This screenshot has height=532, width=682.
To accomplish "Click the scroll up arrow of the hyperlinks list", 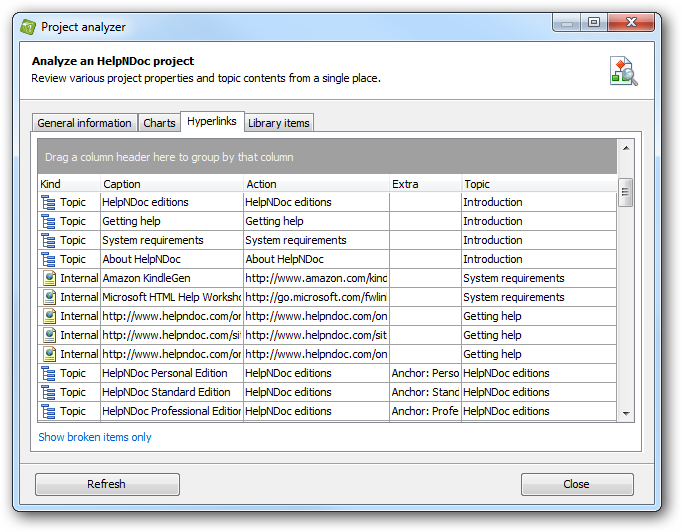I will pyautogui.click(x=626, y=148).
